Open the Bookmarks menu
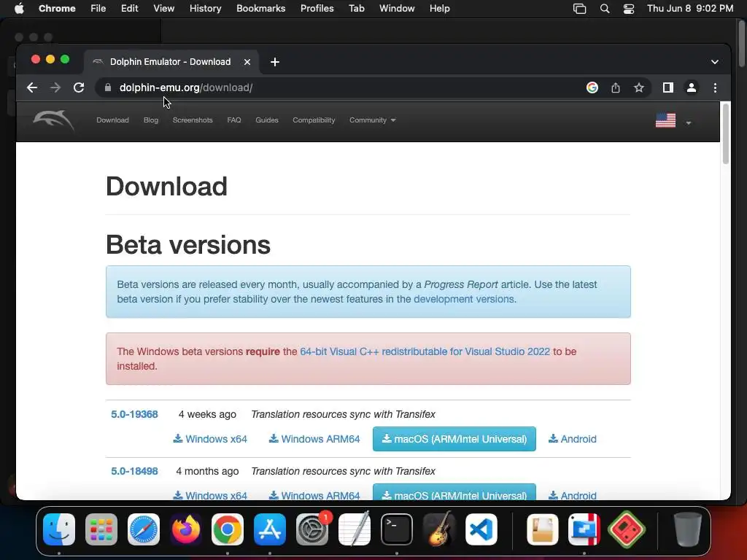 point(261,9)
